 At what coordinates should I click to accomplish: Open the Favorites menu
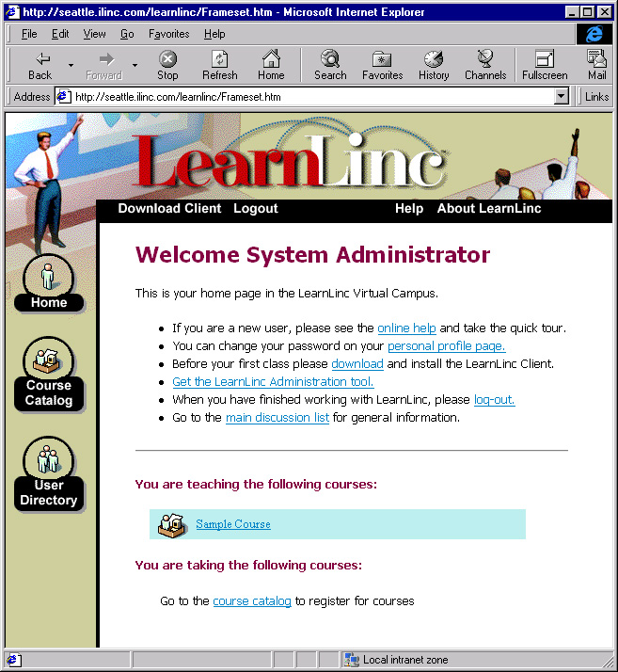pos(168,34)
